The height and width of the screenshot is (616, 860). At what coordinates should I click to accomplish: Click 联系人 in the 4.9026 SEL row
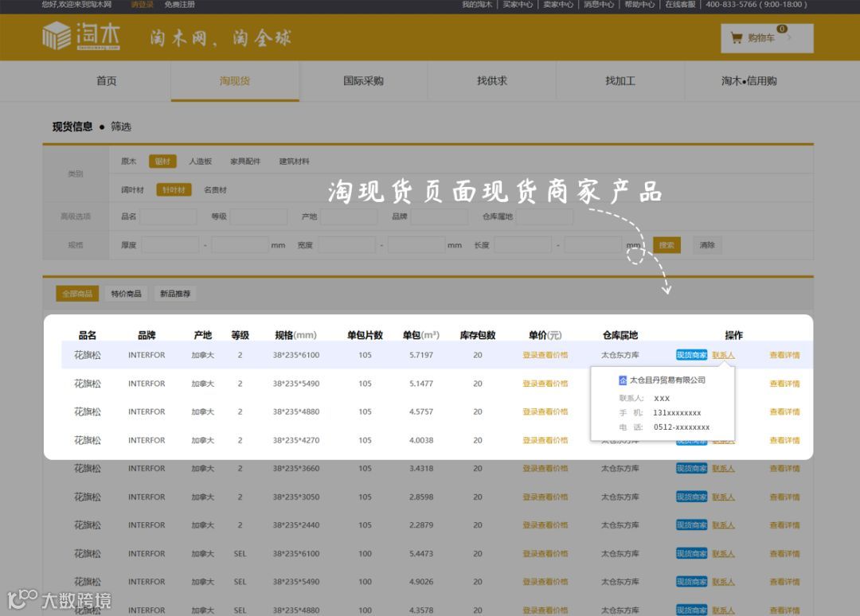pos(723,582)
